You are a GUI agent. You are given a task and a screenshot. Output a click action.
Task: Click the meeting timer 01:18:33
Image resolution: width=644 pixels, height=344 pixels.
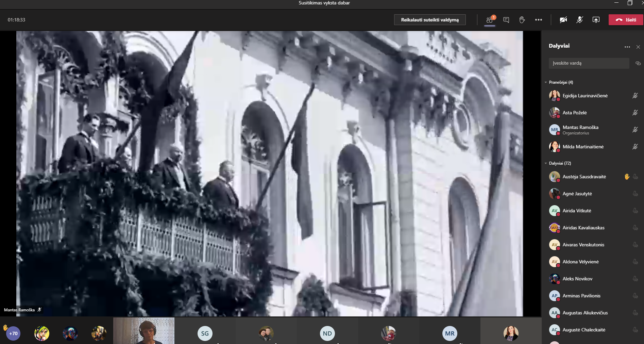(x=17, y=20)
